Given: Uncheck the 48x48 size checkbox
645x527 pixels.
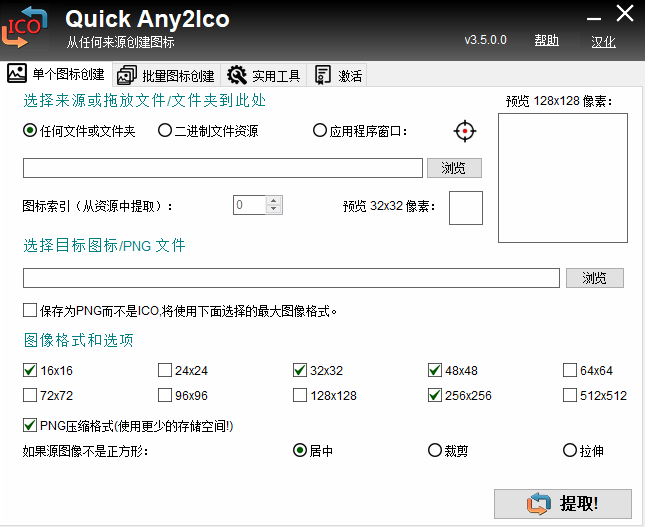Looking at the screenshot, I should tap(435, 370).
